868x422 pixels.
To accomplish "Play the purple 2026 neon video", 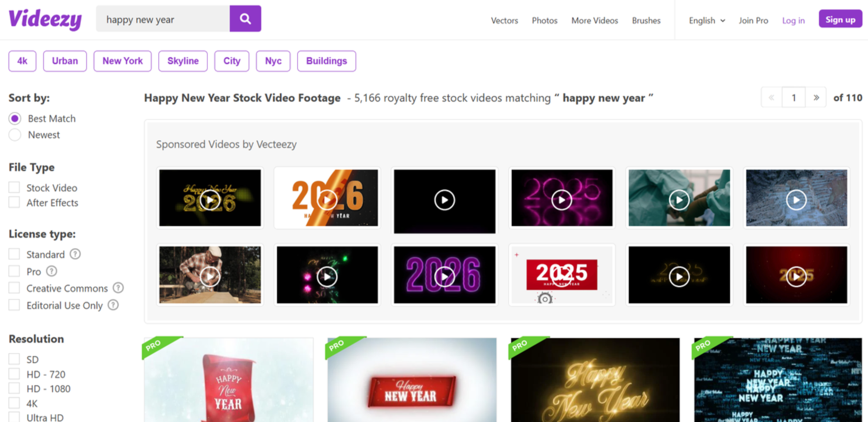I will tap(444, 276).
